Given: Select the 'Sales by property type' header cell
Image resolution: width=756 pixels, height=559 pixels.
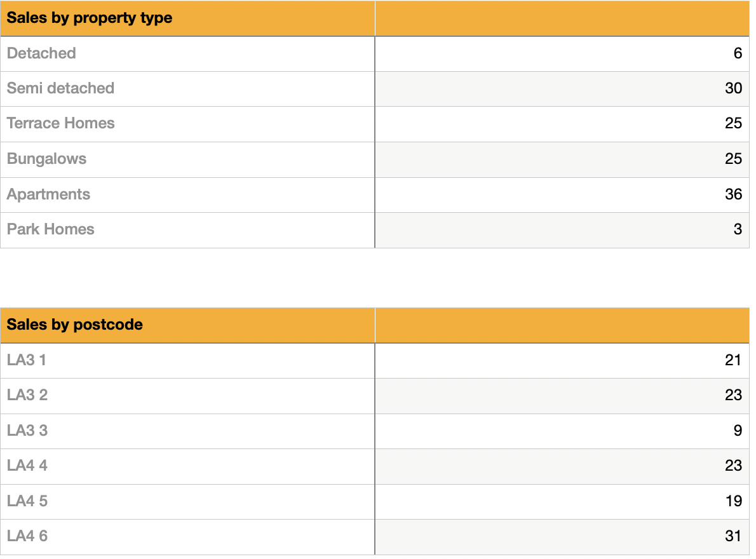Looking at the screenshot, I should 90,18.
